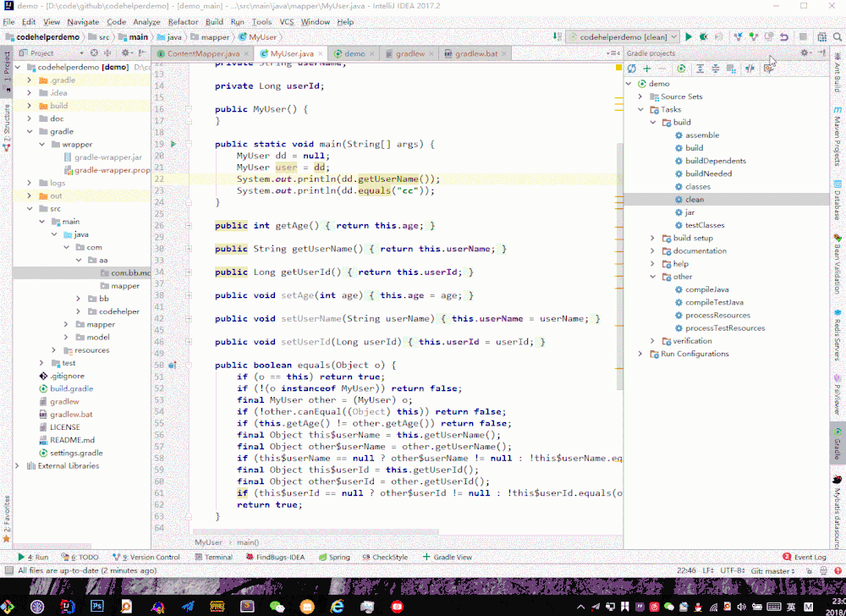Open Git: master branch selector
Screen dimensions: 846x616
pos(772,570)
